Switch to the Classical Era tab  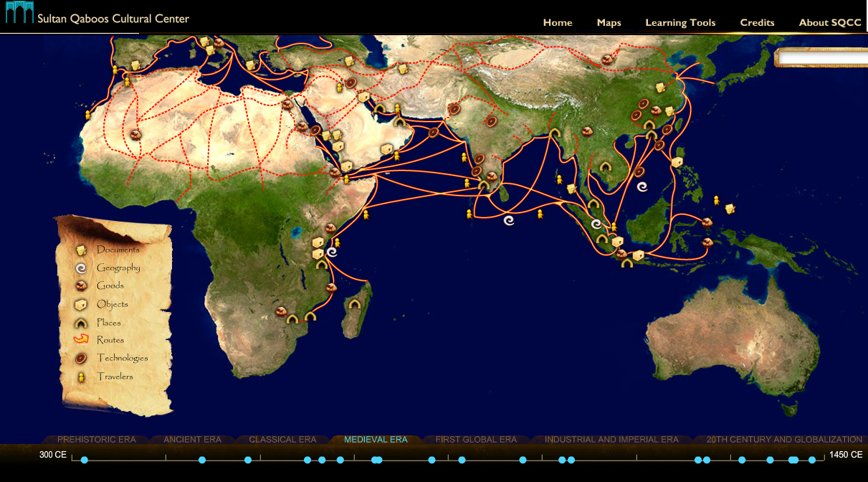pyautogui.click(x=282, y=440)
